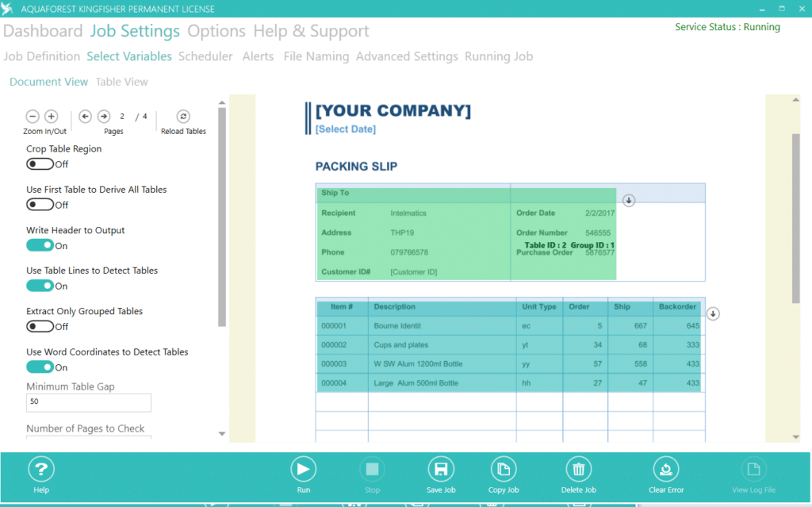Open the Help & Support menu
The width and height of the screenshot is (812, 507).
tap(311, 31)
